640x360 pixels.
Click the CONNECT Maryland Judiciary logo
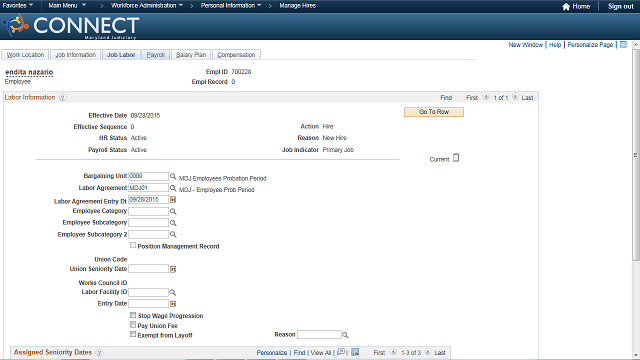[x=71, y=27]
